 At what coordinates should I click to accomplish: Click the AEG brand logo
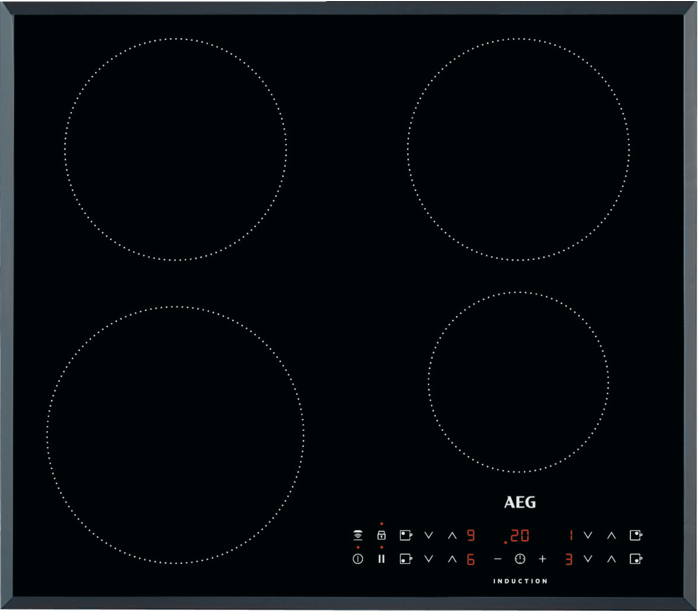click(520, 502)
